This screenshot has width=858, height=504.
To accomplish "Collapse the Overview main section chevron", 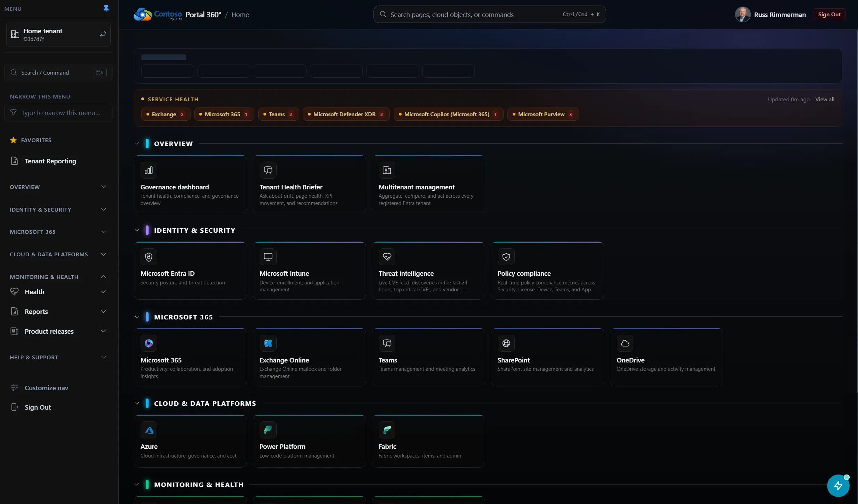I will pos(137,144).
